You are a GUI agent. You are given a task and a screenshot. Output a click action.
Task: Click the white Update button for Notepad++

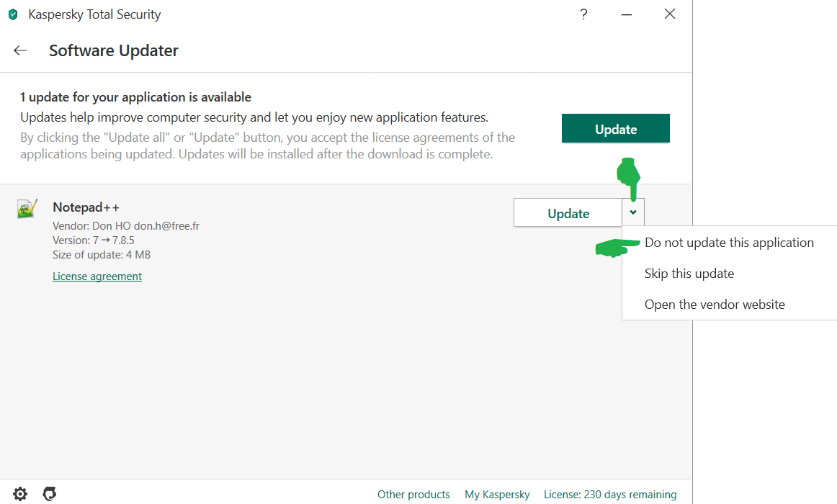[x=568, y=213]
